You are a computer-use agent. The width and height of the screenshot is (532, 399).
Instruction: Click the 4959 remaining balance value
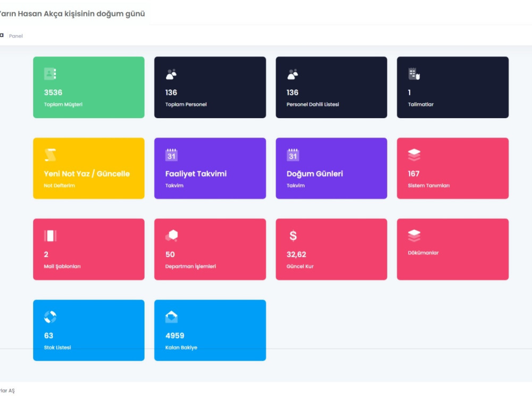coord(175,336)
